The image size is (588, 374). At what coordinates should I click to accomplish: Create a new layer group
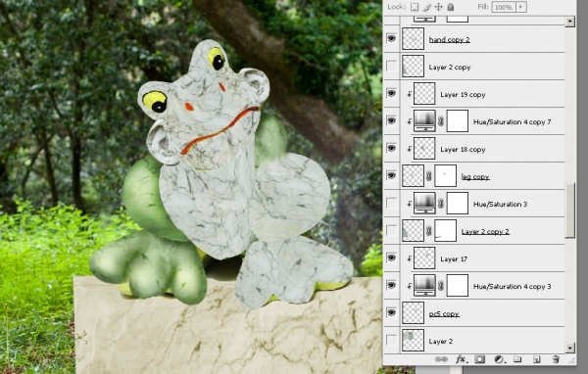pos(517,359)
